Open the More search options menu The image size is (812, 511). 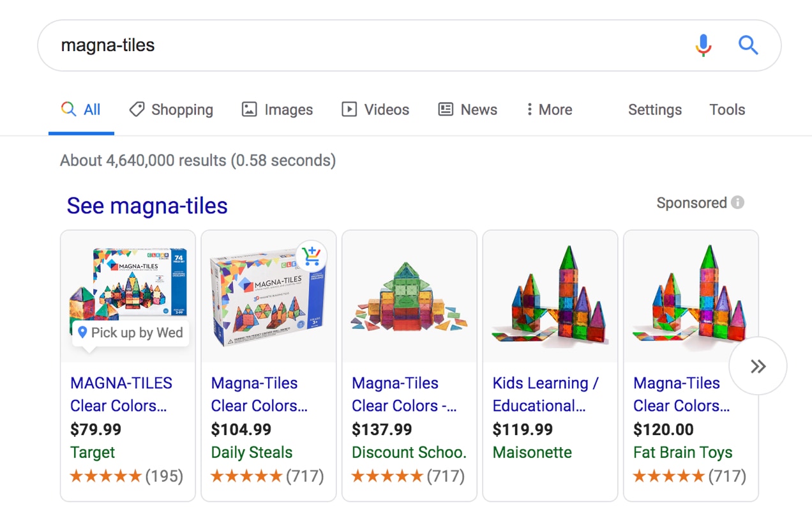[x=548, y=110]
